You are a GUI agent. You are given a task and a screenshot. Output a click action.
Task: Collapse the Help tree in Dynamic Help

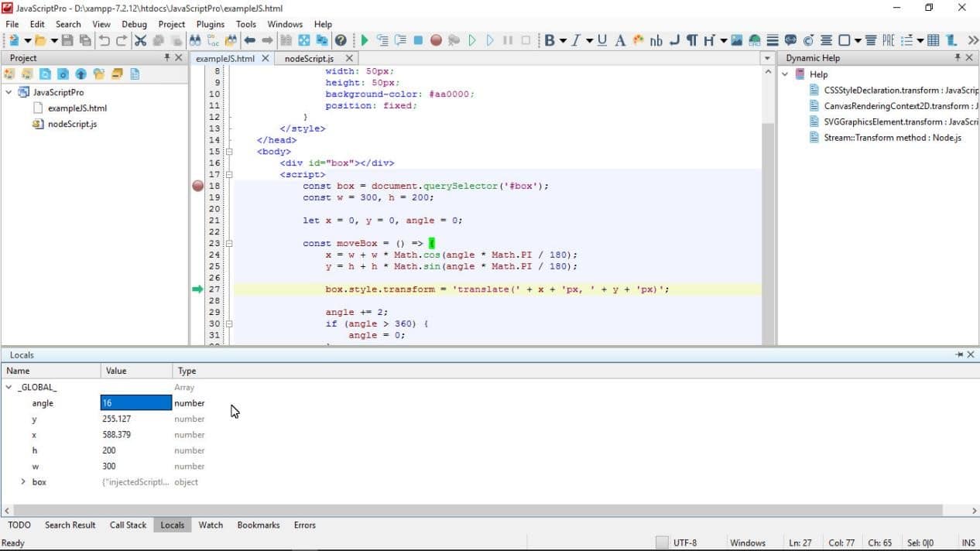(784, 74)
